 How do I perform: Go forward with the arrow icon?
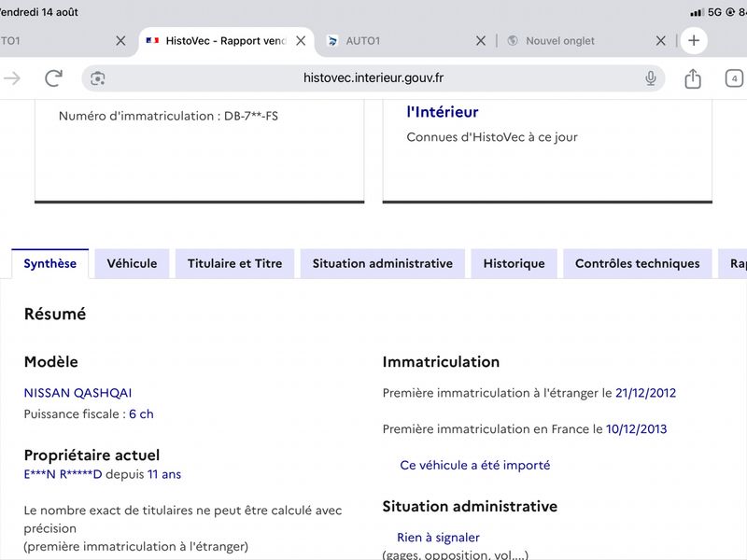coord(12,78)
